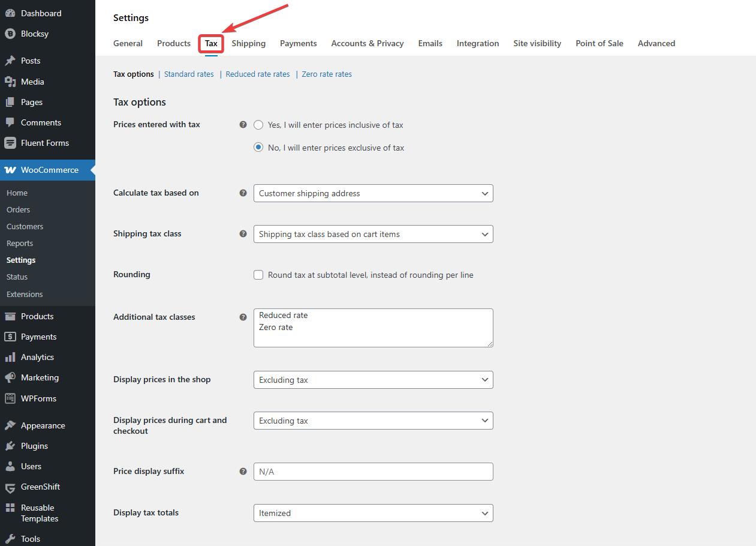The height and width of the screenshot is (546, 756).
Task: Click help icon beside Prices entered with tax
Action: click(x=243, y=125)
